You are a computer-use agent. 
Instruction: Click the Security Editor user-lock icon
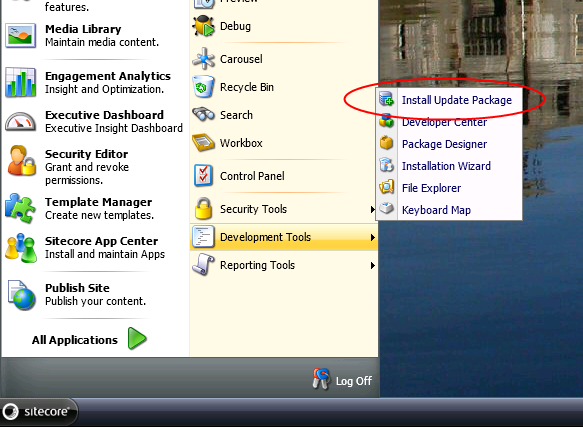[x=22, y=161]
